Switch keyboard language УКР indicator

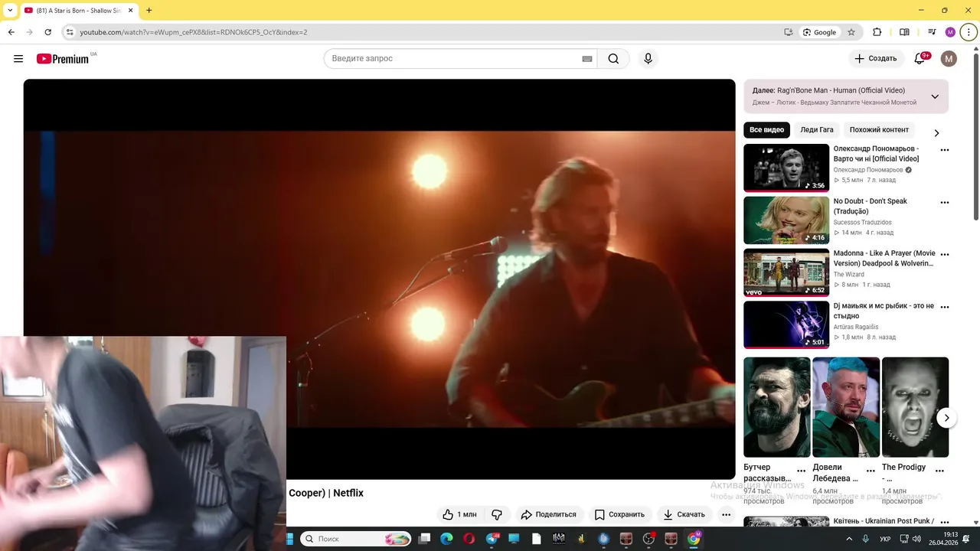pyautogui.click(x=885, y=539)
